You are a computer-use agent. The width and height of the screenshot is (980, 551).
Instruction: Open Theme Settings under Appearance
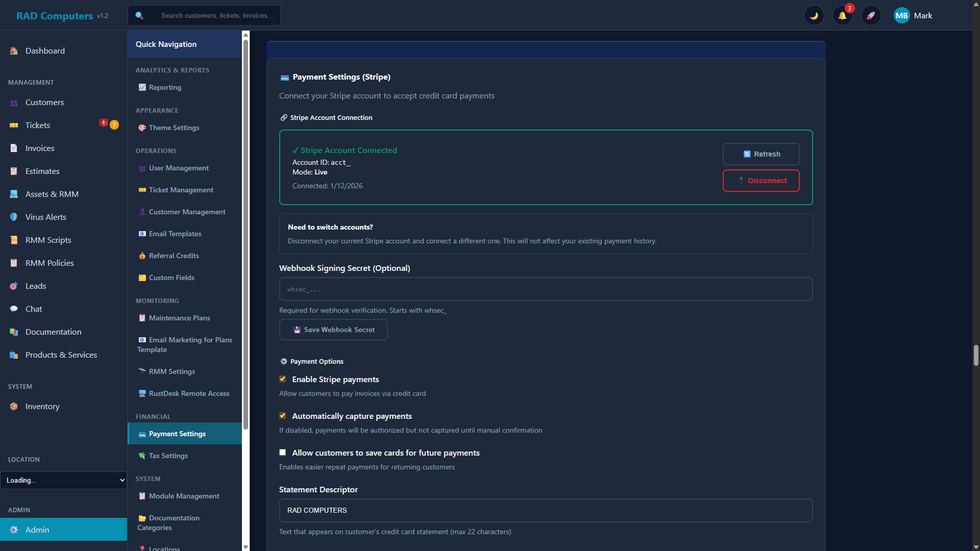coord(174,128)
